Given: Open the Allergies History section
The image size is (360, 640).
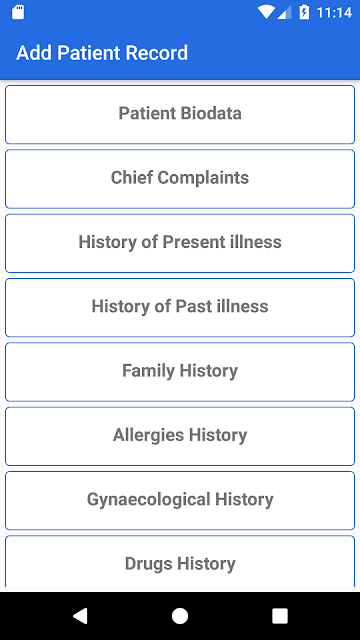Looking at the screenshot, I should (x=180, y=436).
